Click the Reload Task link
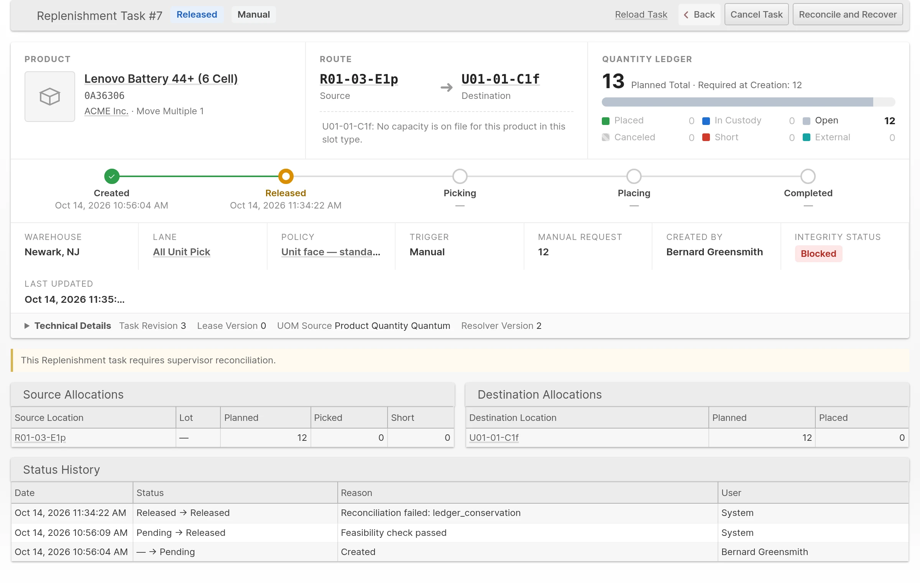Viewport: 920px width, 588px height. 641,15
